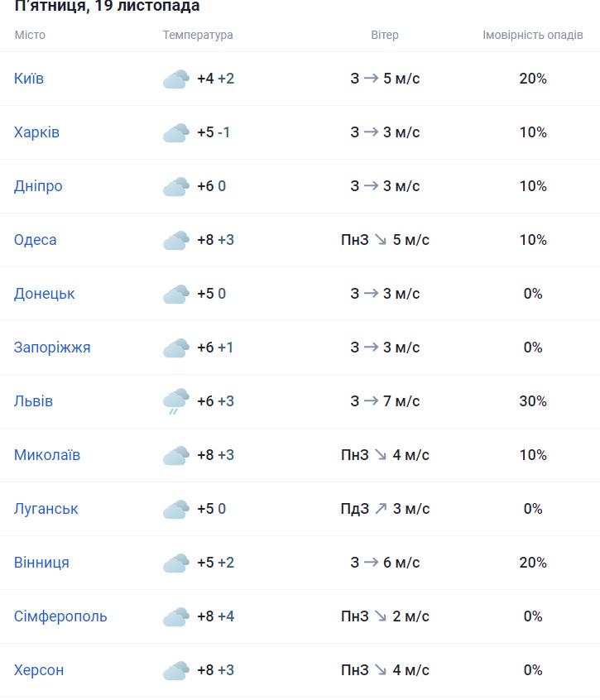Click the Вітер column header

point(385,35)
